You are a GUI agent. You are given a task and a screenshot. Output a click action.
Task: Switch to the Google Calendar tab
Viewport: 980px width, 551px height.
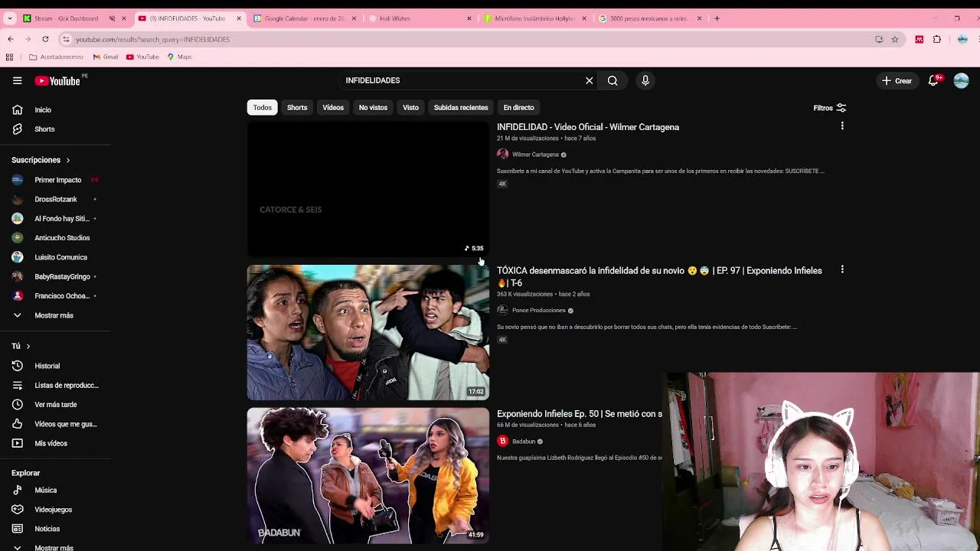[x=304, y=18]
